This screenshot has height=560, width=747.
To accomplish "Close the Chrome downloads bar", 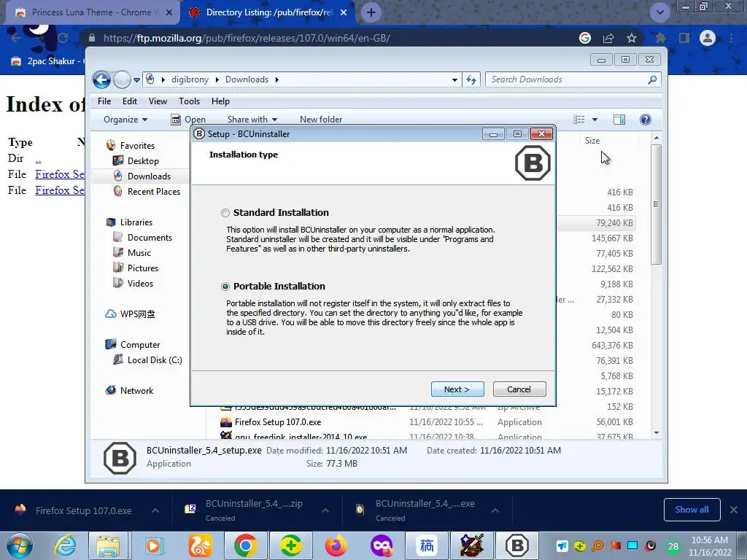I will [734, 510].
